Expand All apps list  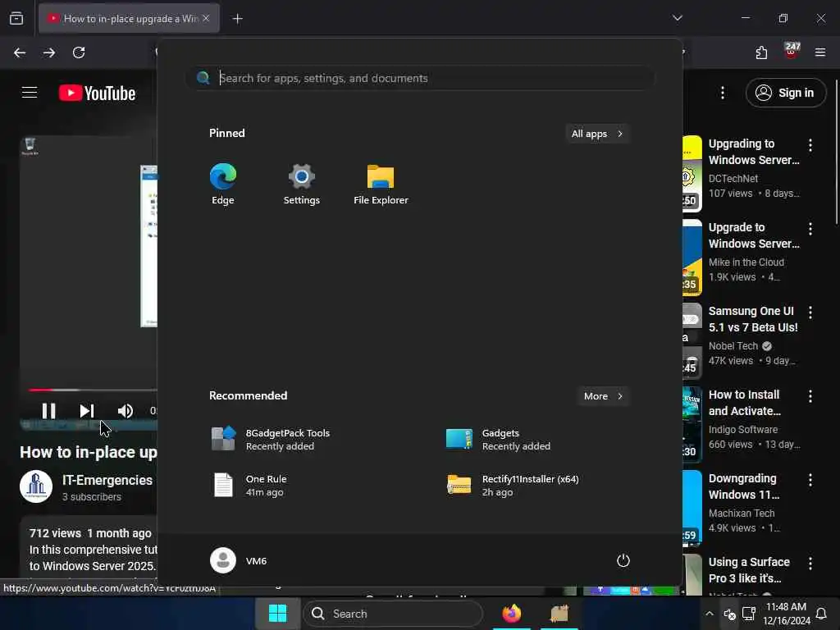[597, 134]
